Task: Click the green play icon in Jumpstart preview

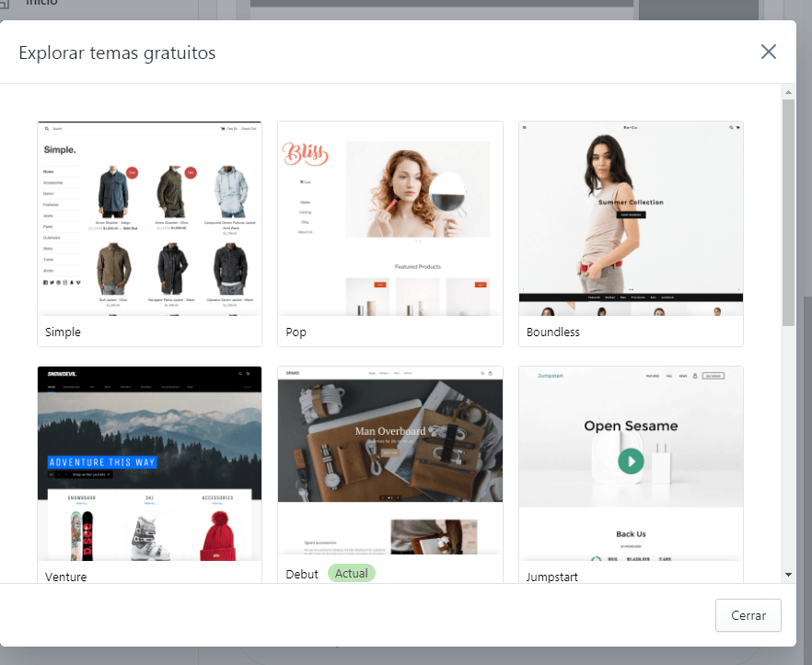Action: pyautogui.click(x=631, y=461)
